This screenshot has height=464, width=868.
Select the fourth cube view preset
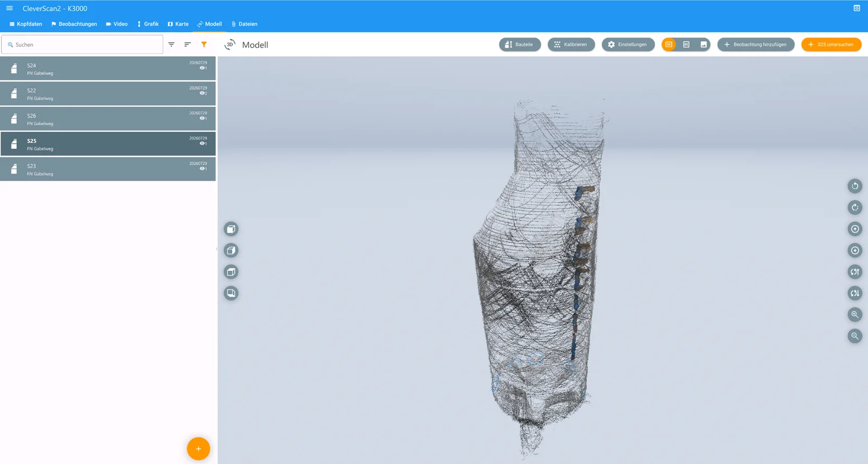tap(231, 293)
